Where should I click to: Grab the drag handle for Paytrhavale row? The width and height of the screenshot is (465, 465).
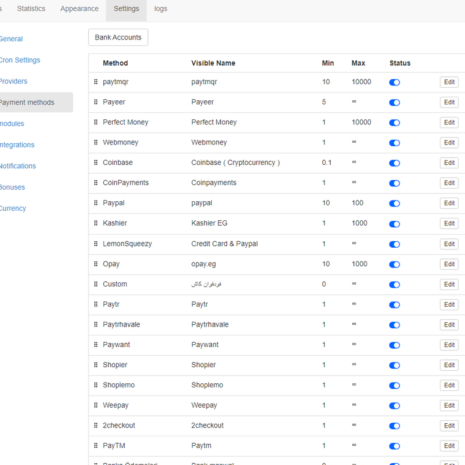click(x=96, y=324)
